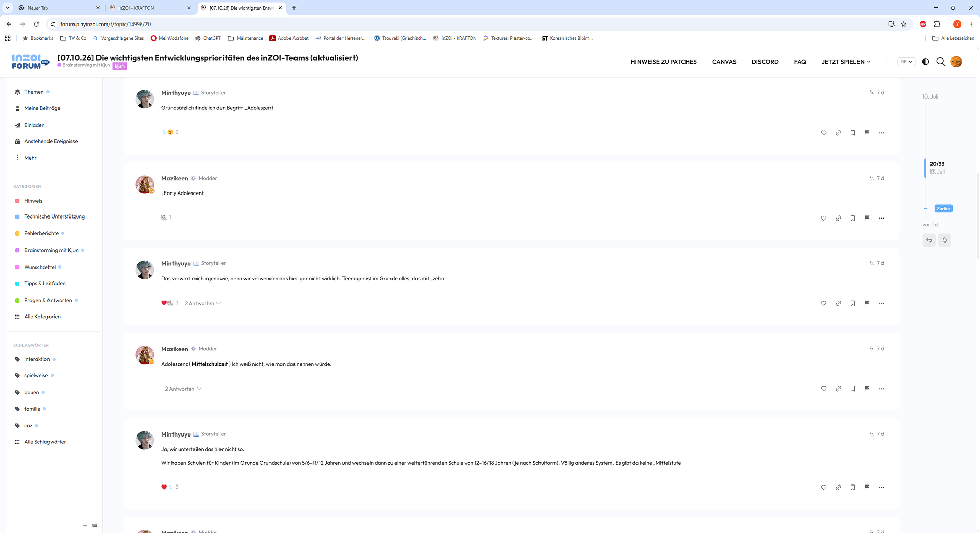Open Alle Schlagwörter list
The width and height of the screenshot is (980, 533).
tap(45, 442)
